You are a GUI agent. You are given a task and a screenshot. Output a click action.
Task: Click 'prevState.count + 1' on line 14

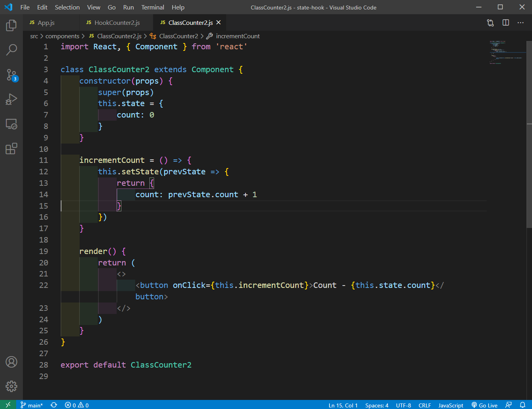pyautogui.click(x=212, y=194)
